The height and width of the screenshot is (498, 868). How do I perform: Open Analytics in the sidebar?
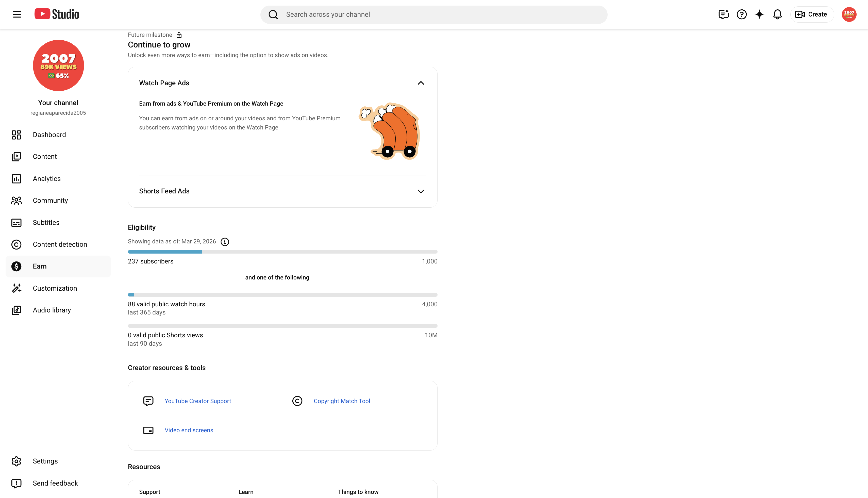coord(58,178)
